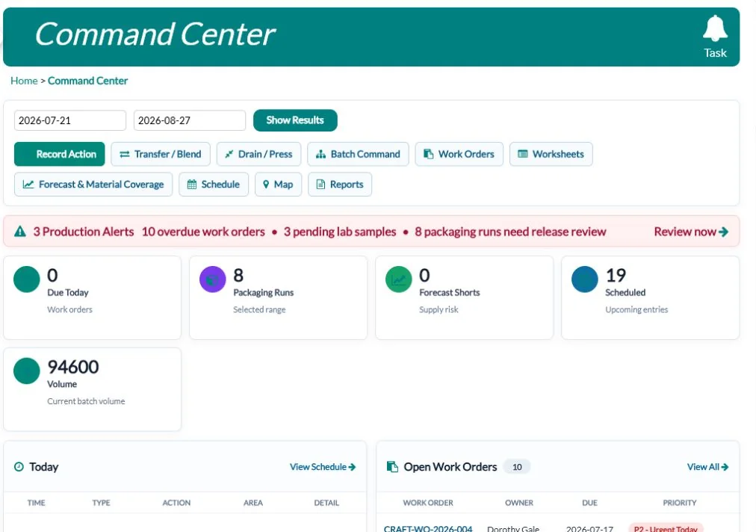Click the ACTION column header
The width and height of the screenshot is (756, 532).
176,503
